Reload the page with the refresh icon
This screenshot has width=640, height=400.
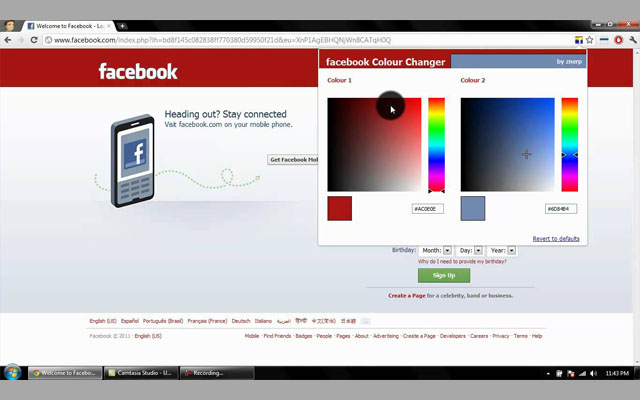34,40
